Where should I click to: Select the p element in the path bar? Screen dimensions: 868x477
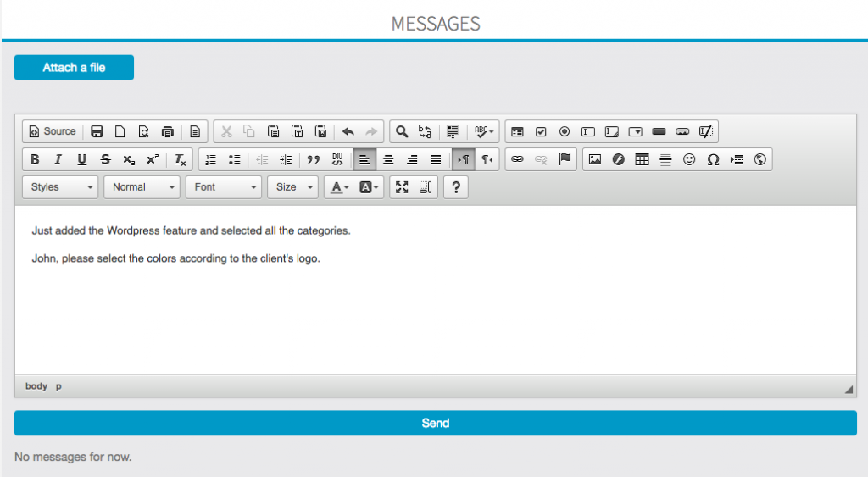pyautogui.click(x=59, y=386)
